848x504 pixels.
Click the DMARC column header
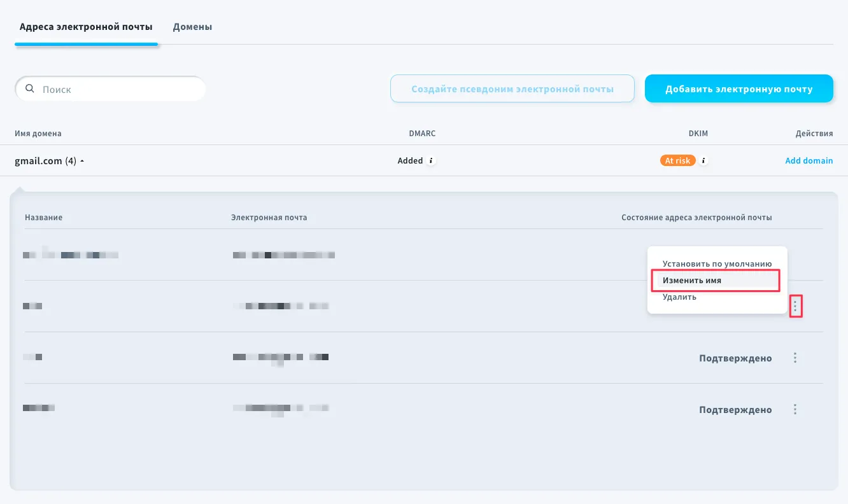[x=422, y=133]
